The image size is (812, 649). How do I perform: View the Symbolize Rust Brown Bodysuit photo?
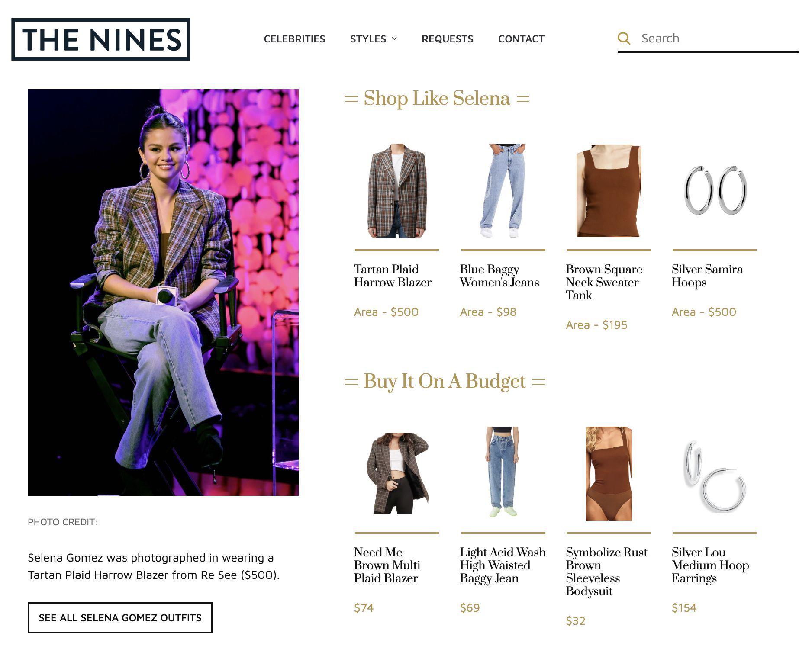609,473
